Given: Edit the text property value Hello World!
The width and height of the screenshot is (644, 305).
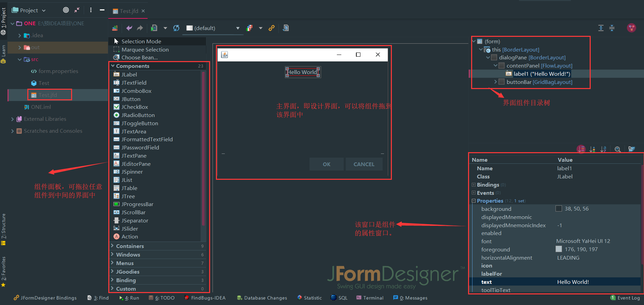Looking at the screenshot, I should [x=598, y=282].
